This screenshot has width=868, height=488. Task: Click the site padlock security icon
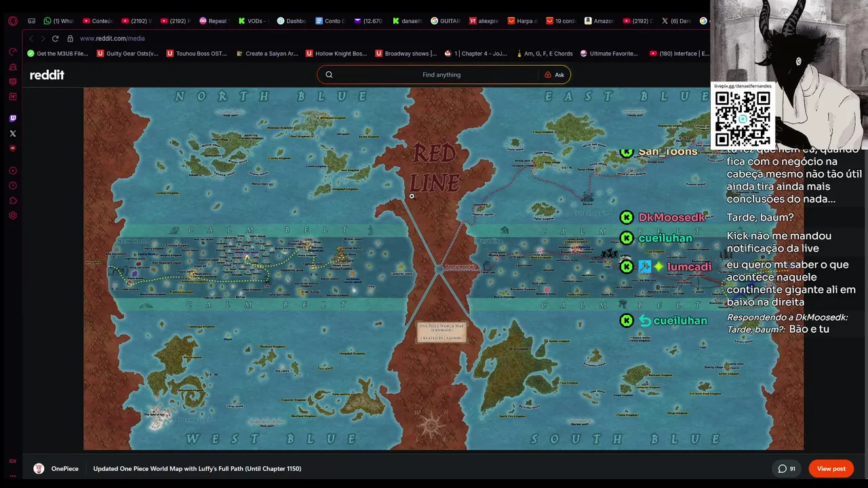point(70,39)
